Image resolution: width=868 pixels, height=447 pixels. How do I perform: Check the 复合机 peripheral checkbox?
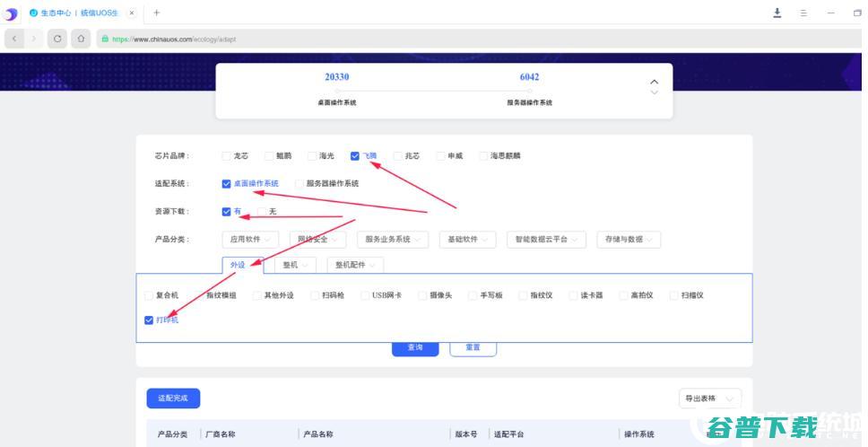148,296
